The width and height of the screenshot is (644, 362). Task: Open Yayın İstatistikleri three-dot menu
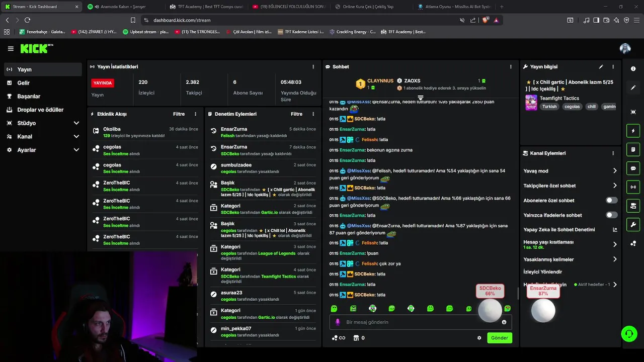click(313, 66)
